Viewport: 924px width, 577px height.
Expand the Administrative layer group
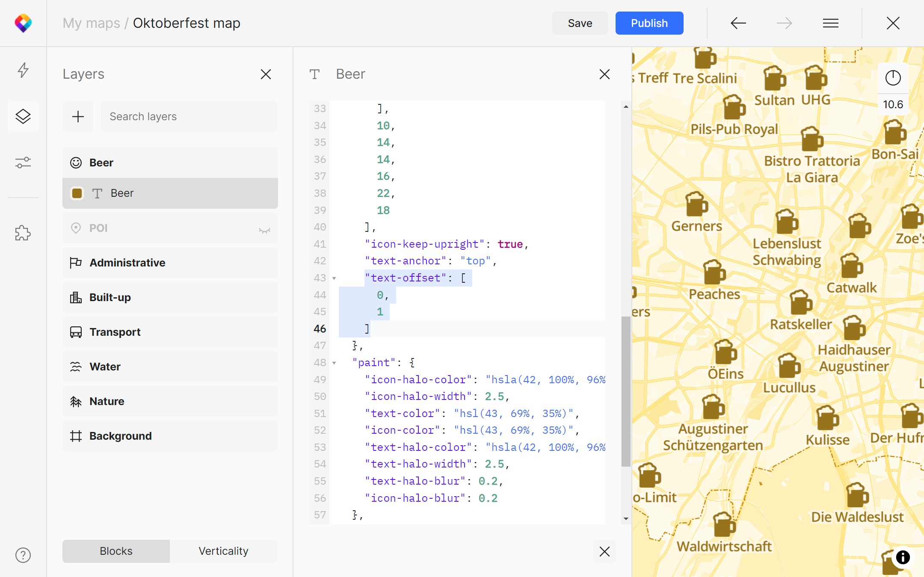(x=127, y=263)
